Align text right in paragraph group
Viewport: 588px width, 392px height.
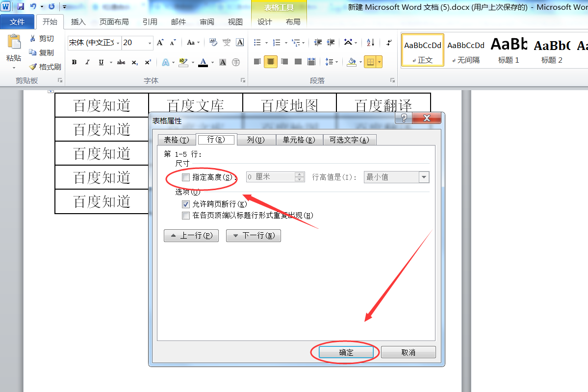point(284,62)
